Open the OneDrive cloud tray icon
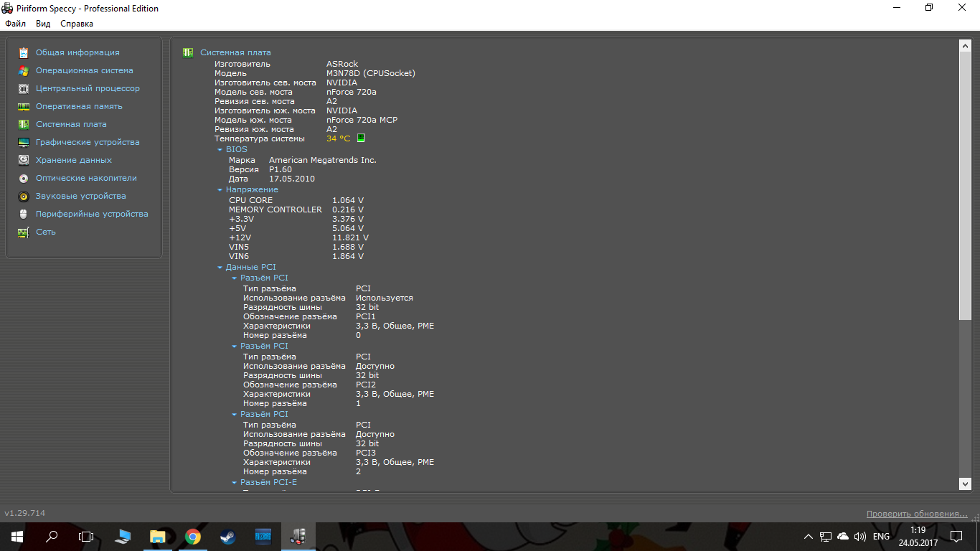 tap(843, 537)
